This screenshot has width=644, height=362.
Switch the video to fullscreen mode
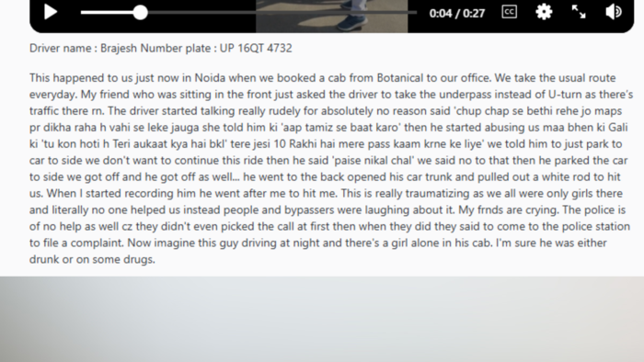[579, 12]
